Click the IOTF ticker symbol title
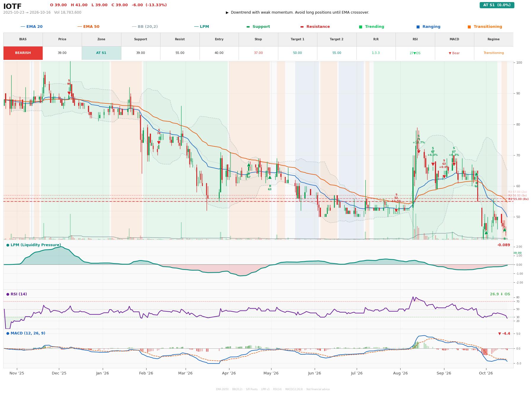The width and height of the screenshot is (532, 394). pos(12,6)
